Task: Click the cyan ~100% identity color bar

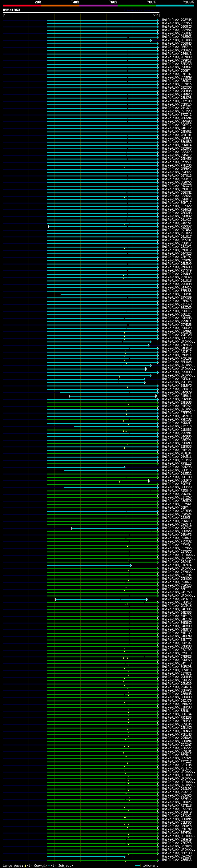Action: pyautogui.click(x=175, y=6)
